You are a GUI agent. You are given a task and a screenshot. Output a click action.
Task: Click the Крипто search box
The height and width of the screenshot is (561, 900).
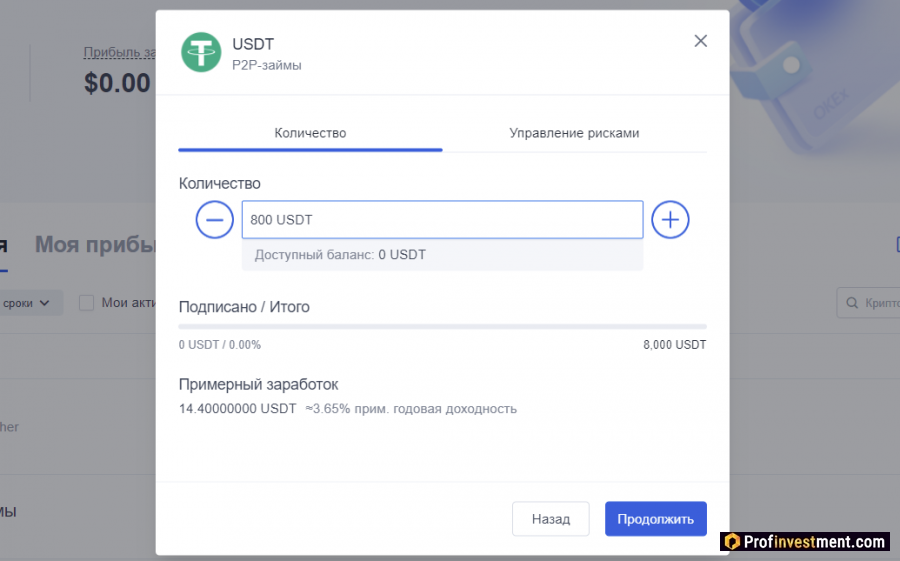[x=868, y=303]
